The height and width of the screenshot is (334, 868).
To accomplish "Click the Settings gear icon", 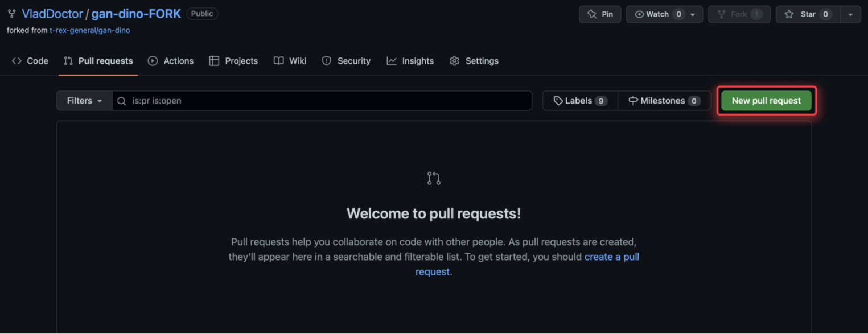I will [454, 60].
